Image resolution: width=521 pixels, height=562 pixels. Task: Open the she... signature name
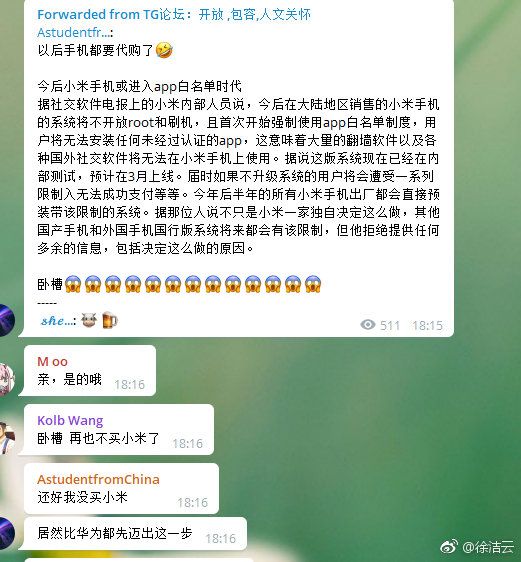pos(57,320)
